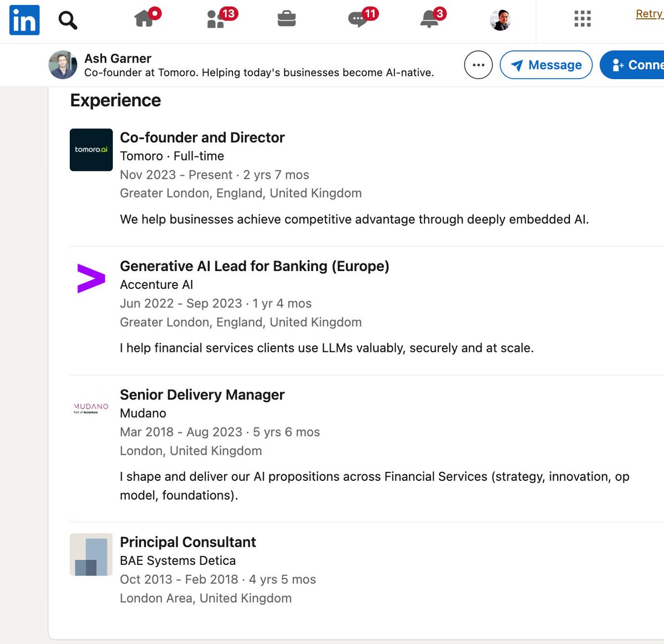Open the Accenture company logo
664x644 pixels.
[x=91, y=279]
